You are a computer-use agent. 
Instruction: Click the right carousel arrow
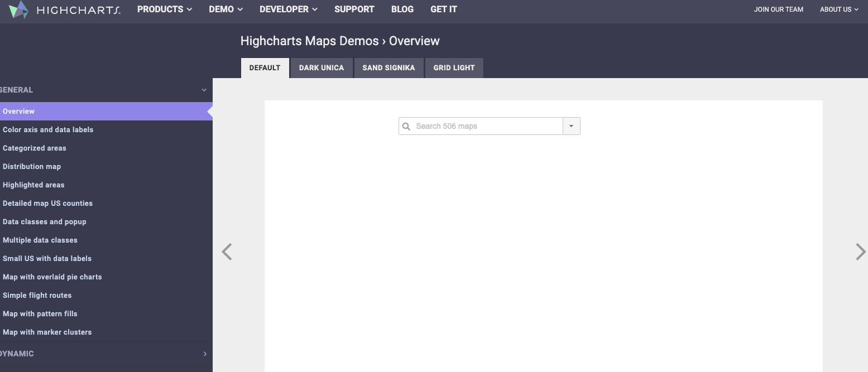click(x=860, y=252)
